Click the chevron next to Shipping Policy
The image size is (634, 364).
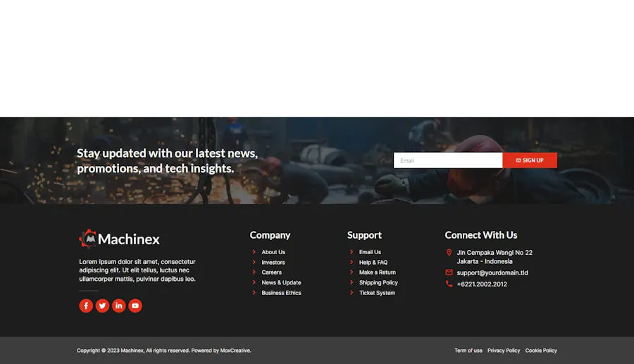tap(352, 282)
